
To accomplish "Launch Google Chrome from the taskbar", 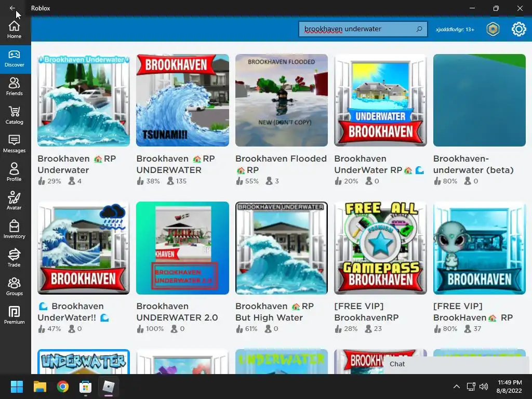I will pos(63,387).
